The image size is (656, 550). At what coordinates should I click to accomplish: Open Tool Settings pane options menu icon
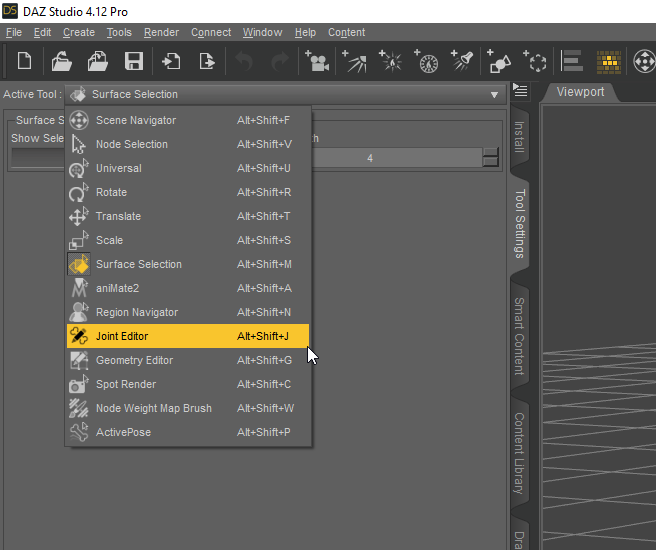pyautogui.click(x=520, y=90)
